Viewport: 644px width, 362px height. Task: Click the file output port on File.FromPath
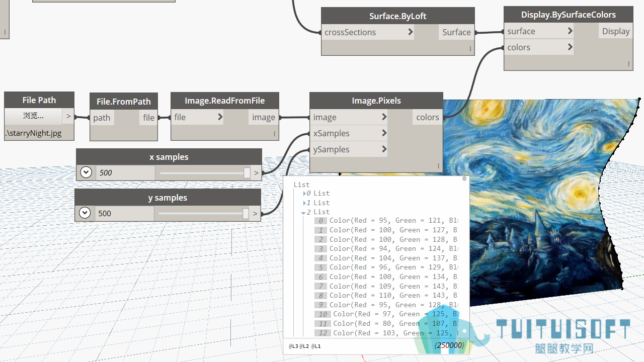pyautogui.click(x=148, y=118)
